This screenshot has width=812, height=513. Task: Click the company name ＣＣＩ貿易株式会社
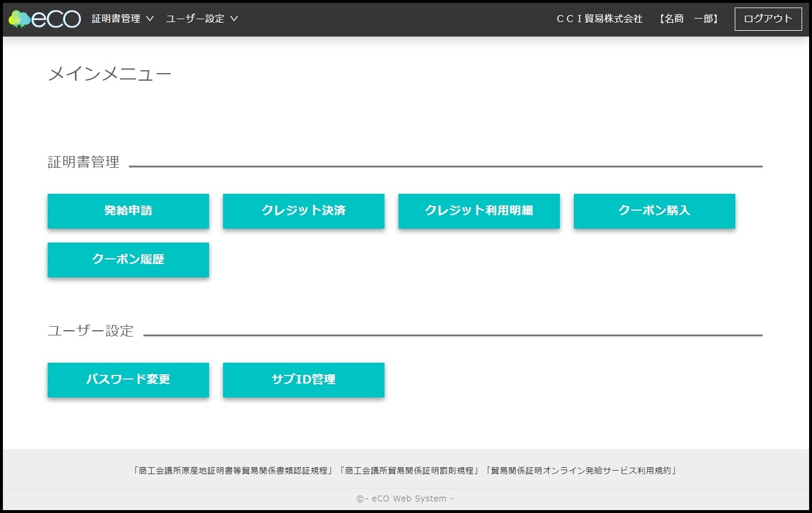(x=599, y=19)
